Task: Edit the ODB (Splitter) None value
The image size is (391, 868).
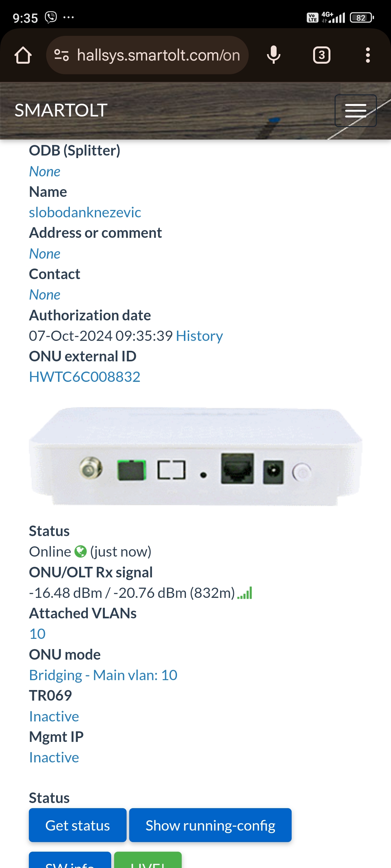Action: (x=45, y=172)
